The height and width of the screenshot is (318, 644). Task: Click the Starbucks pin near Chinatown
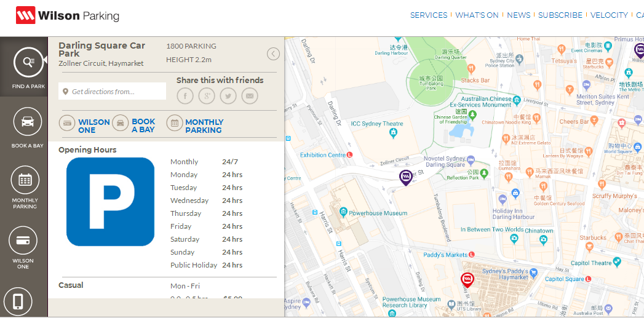(589, 247)
